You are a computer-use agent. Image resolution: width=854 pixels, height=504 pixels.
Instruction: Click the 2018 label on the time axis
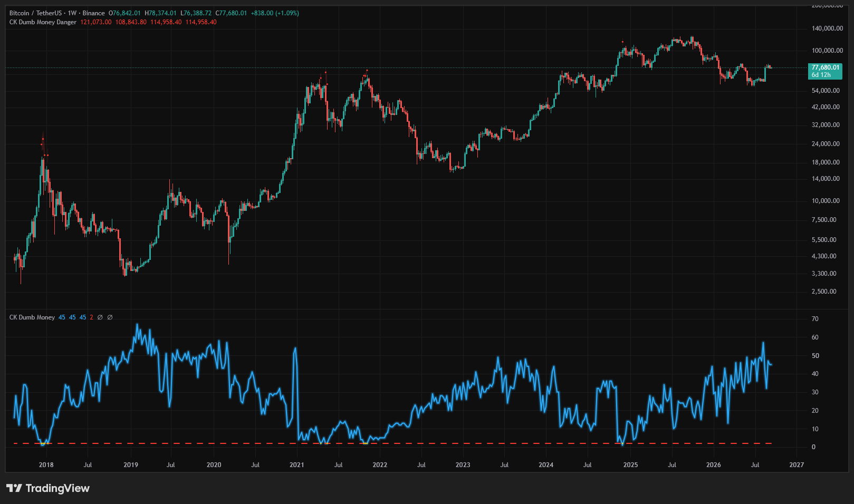(46, 465)
